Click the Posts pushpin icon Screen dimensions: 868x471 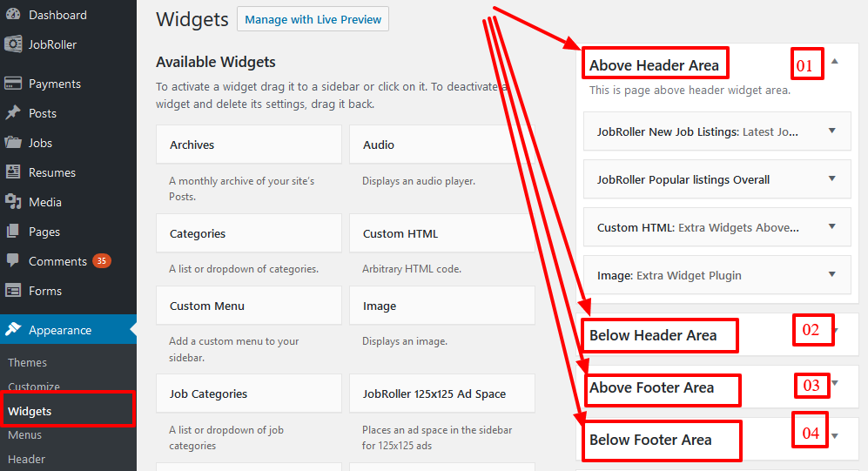click(13, 113)
